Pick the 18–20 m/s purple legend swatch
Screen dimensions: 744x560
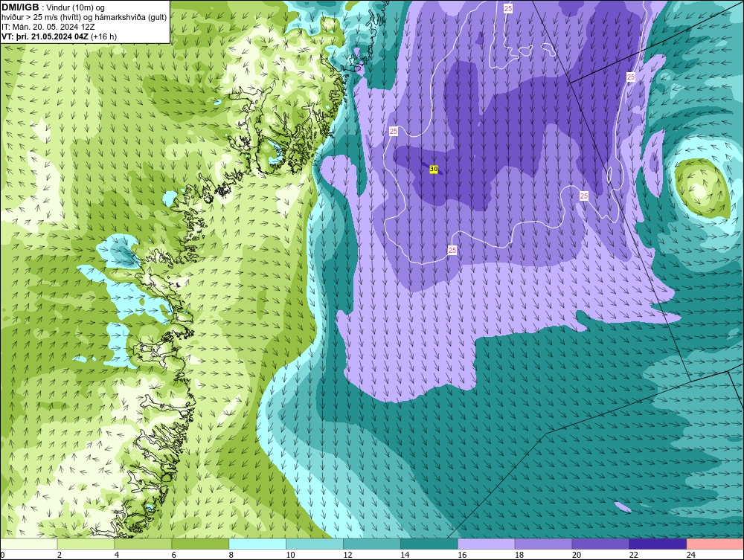[543, 544]
